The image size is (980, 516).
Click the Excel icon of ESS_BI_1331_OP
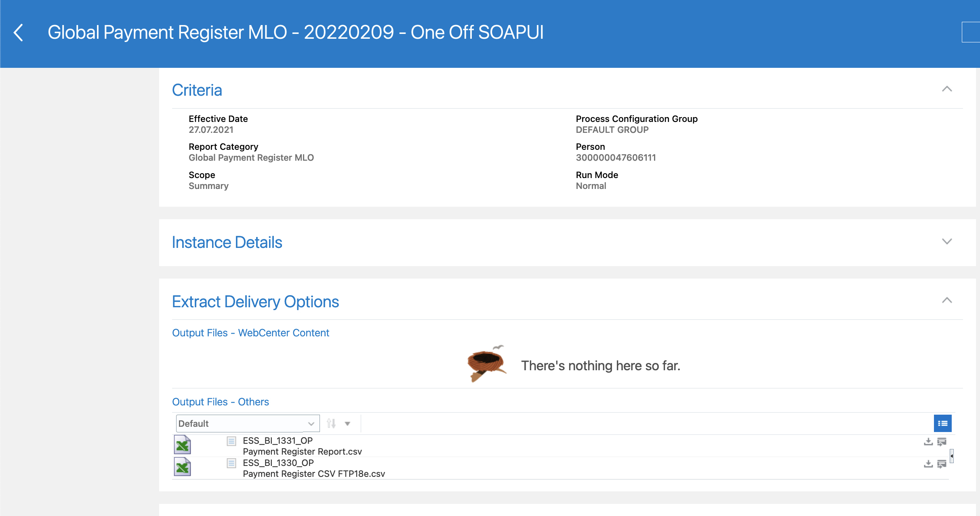[183, 445]
